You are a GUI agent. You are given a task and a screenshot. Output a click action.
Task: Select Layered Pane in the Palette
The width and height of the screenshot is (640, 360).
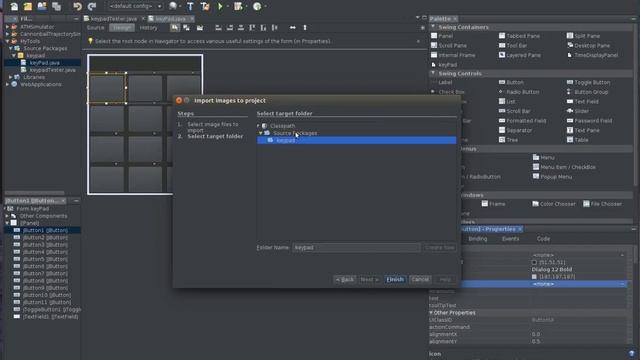(x=520, y=55)
